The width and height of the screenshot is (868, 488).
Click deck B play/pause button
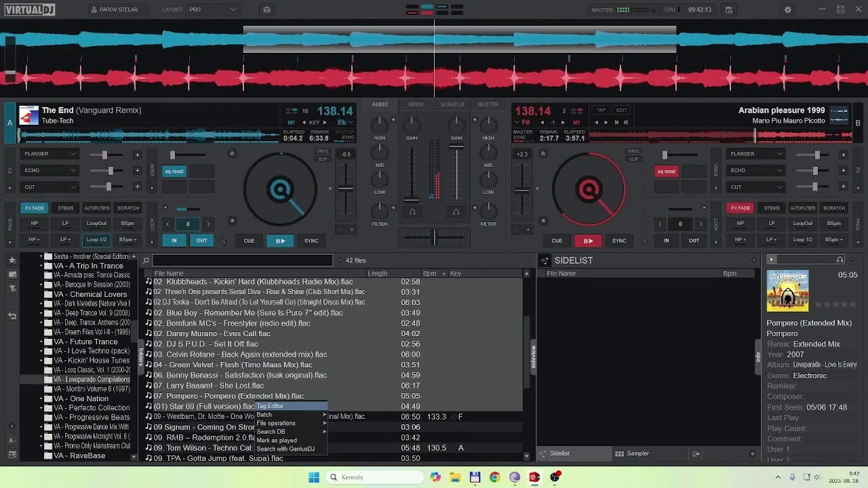[588, 241]
